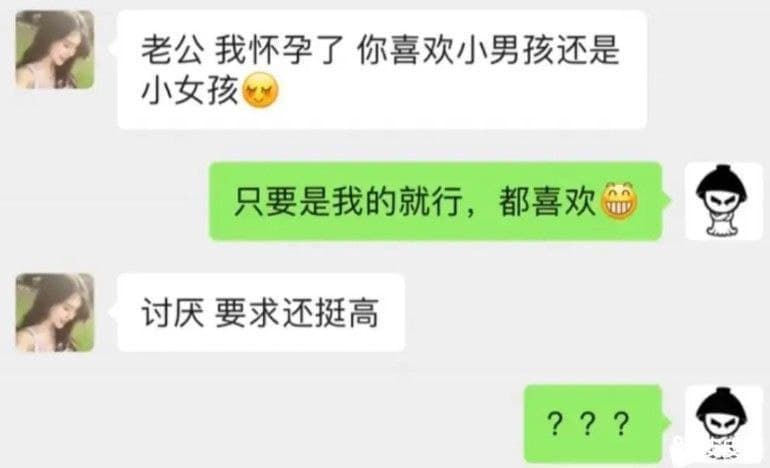Viewport: 770px width, 468px height.
Task: Tap the cartoon avatar next to ? ? ? message
Action: click(723, 424)
